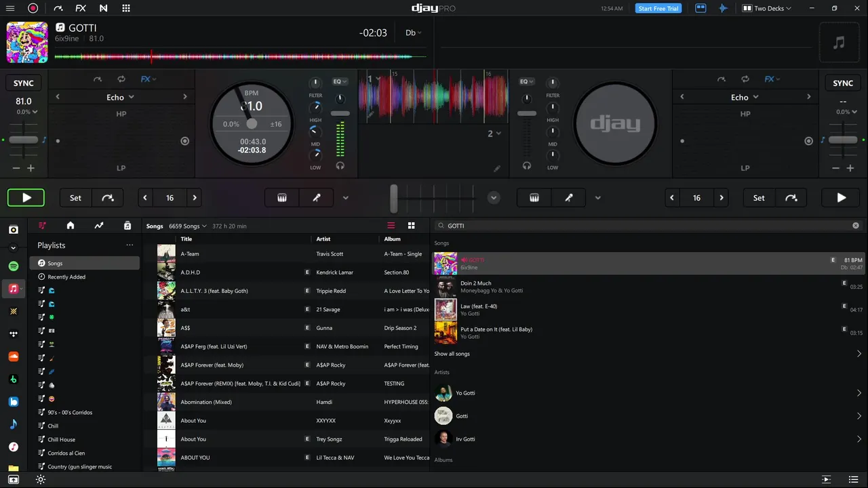Expand the right deck Echo effect dropdown
Viewport: 868px width, 488px height.
tap(745, 97)
